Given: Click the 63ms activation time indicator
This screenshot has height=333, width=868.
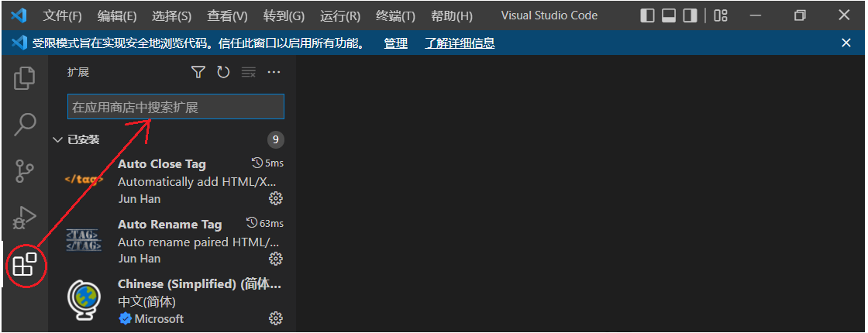Looking at the screenshot, I should coord(264,223).
